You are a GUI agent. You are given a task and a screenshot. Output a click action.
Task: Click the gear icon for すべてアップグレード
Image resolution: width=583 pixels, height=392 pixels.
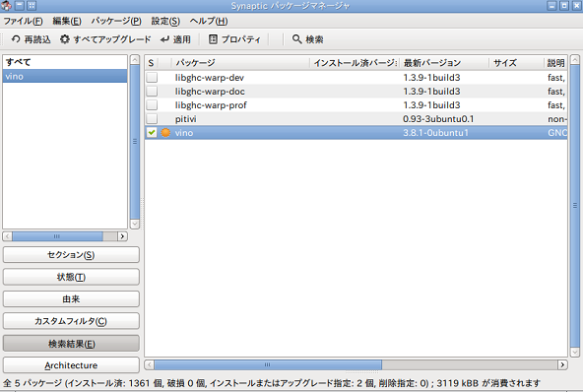click(x=65, y=39)
